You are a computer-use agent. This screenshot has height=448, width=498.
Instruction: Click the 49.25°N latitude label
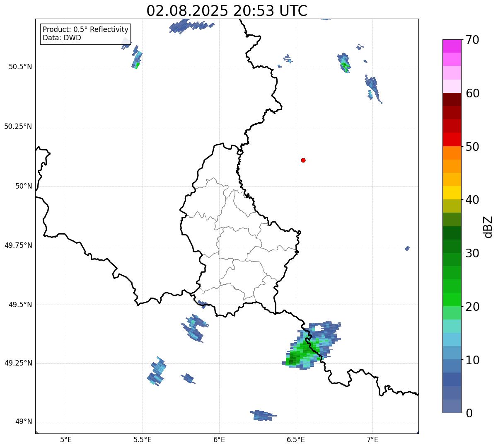pyautogui.click(x=18, y=363)
